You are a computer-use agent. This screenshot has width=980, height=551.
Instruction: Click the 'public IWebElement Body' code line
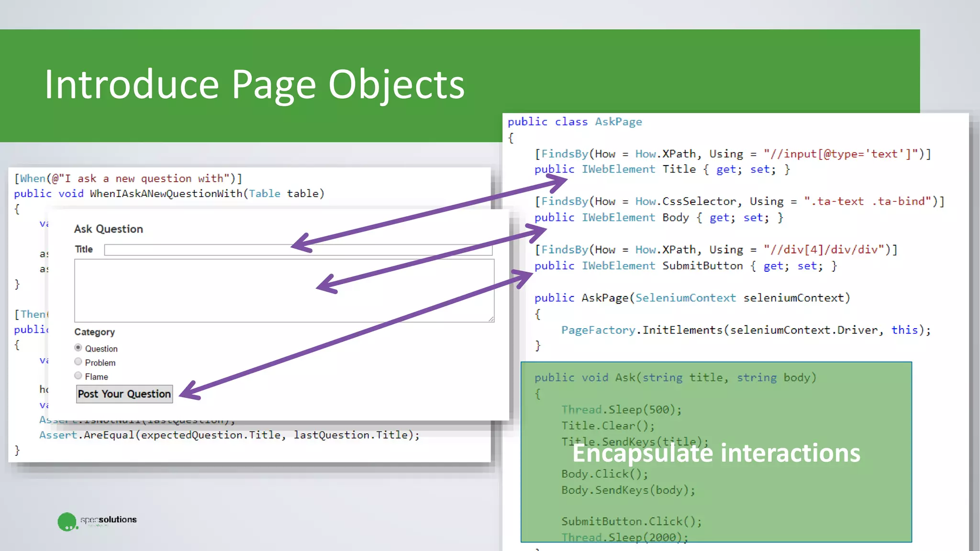[x=659, y=218]
